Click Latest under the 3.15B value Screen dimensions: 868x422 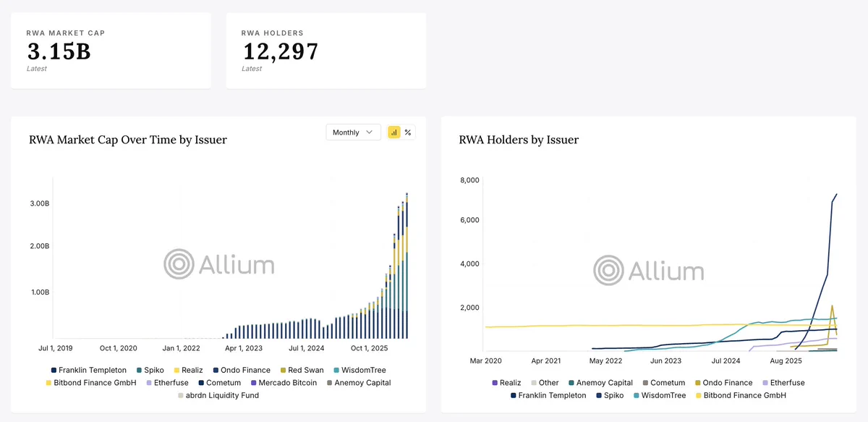click(37, 69)
